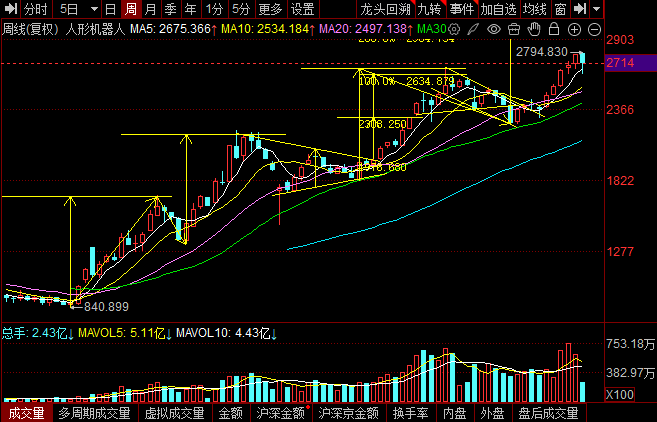657x422 pixels.
Task: Switch to 盘后成交量 tab
Action: click(x=548, y=413)
